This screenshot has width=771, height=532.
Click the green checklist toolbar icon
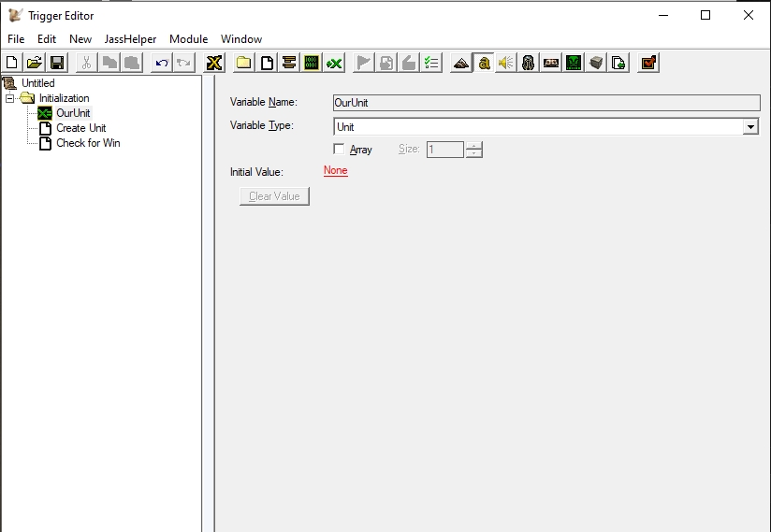[x=431, y=63]
